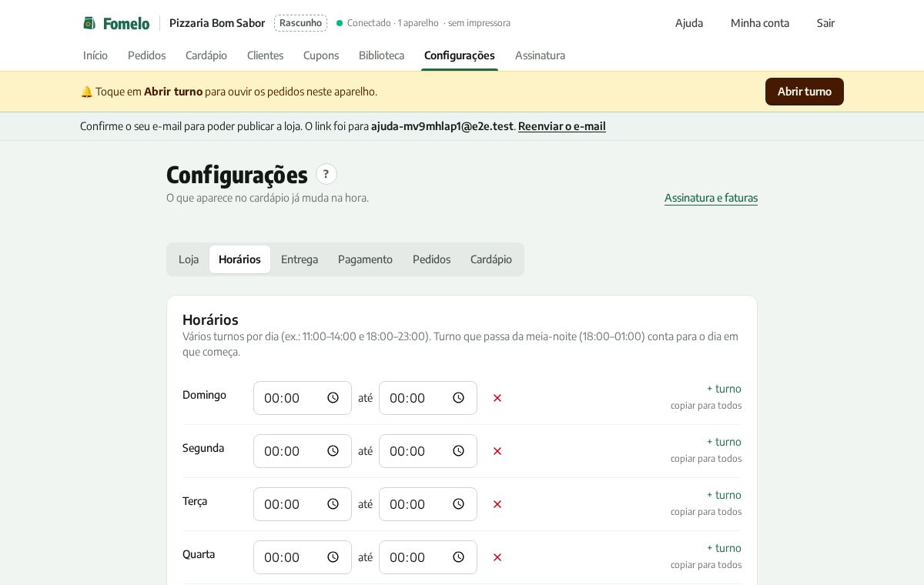The width and height of the screenshot is (924, 585).
Task: Remove the Segunda shift with red X
Action: [x=497, y=451]
